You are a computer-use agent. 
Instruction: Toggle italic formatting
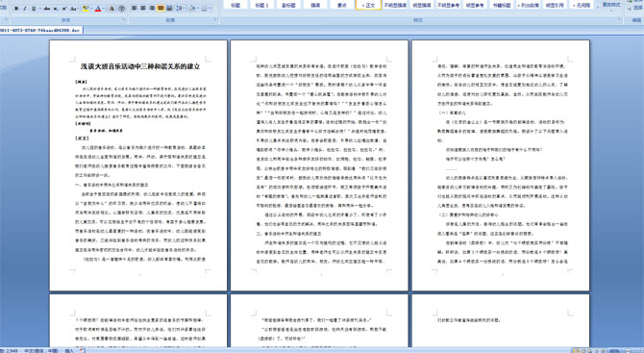pyautogui.click(x=25, y=9)
